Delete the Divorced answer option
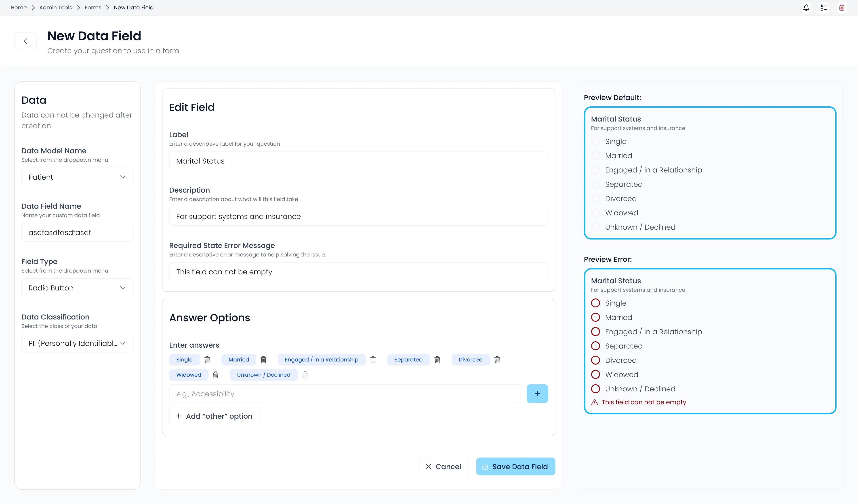 (497, 360)
